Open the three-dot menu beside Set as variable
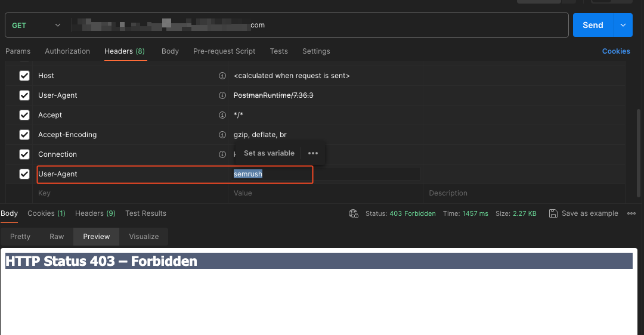Image resolution: width=644 pixels, height=335 pixels. pos(313,153)
